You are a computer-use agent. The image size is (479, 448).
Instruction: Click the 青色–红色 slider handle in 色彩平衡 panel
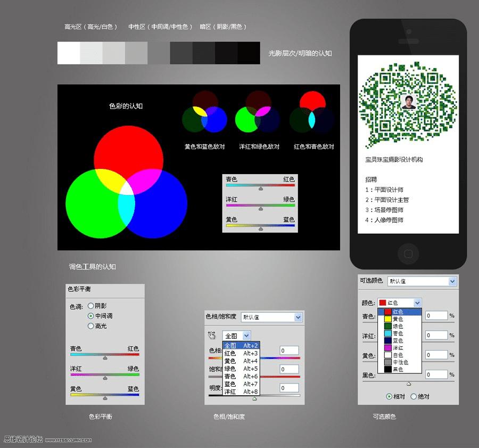coord(105,358)
